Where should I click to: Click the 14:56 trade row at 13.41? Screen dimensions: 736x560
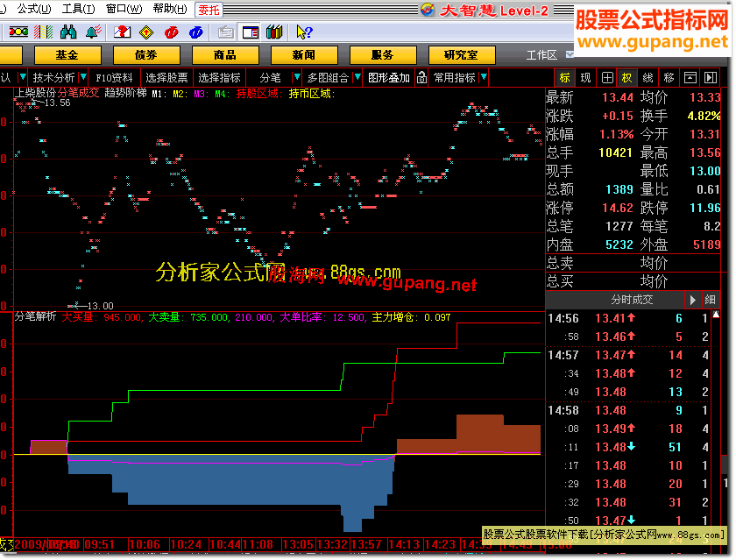click(629, 318)
